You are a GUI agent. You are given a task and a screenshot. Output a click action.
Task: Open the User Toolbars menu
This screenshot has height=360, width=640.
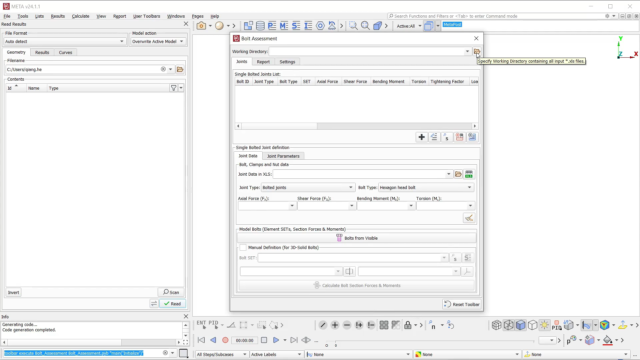(x=146, y=16)
